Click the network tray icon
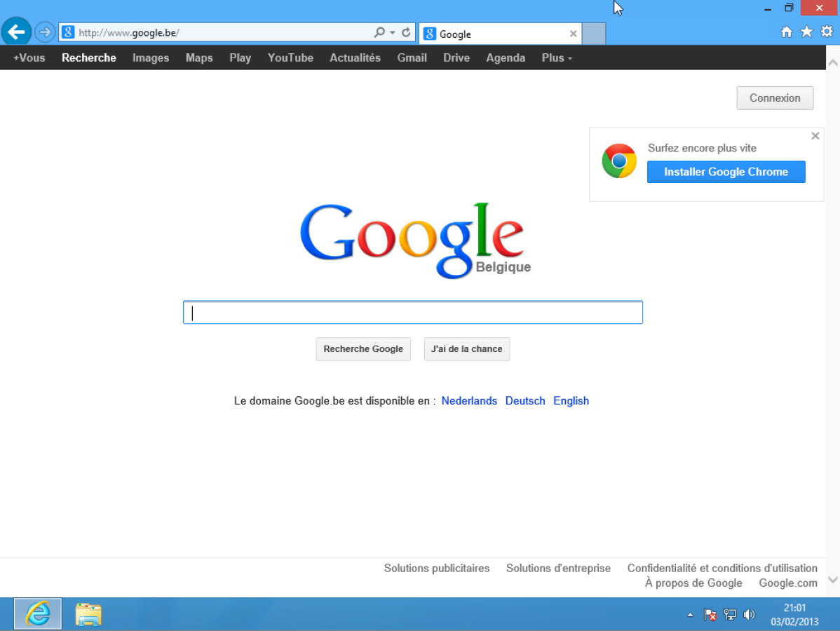 (730, 615)
